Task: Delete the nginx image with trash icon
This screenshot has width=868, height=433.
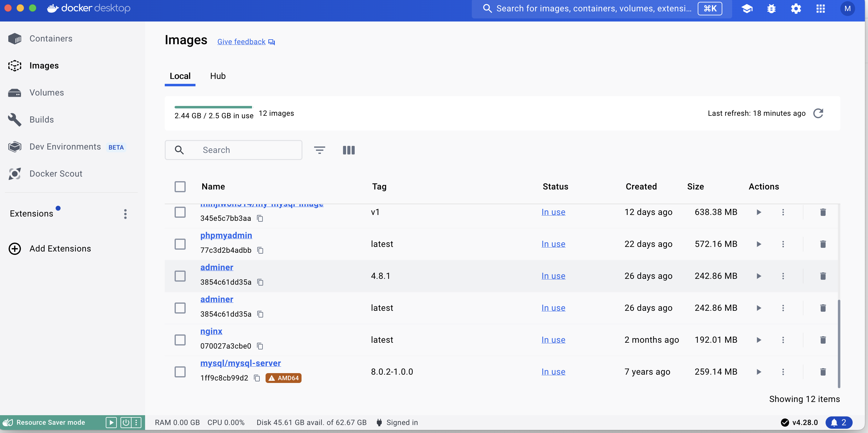Action: point(823,340)
